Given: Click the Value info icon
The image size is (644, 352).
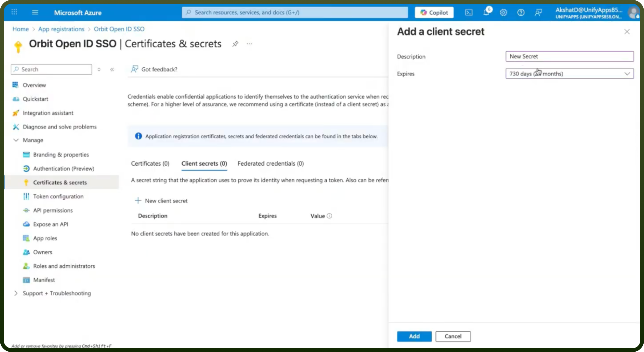Looking at the screenshot, I should (329, 216).
